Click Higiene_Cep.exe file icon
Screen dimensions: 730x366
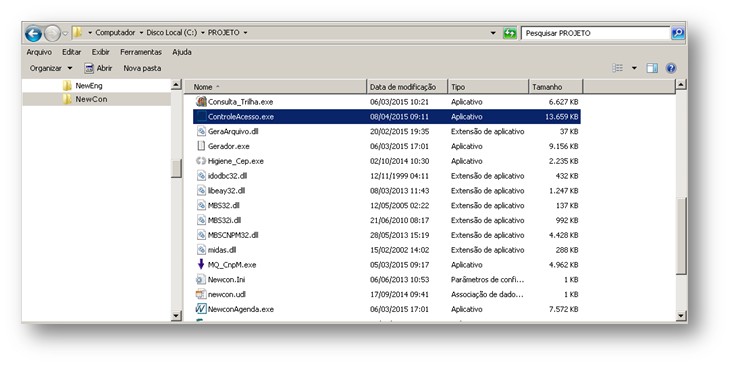click(201, 161)
